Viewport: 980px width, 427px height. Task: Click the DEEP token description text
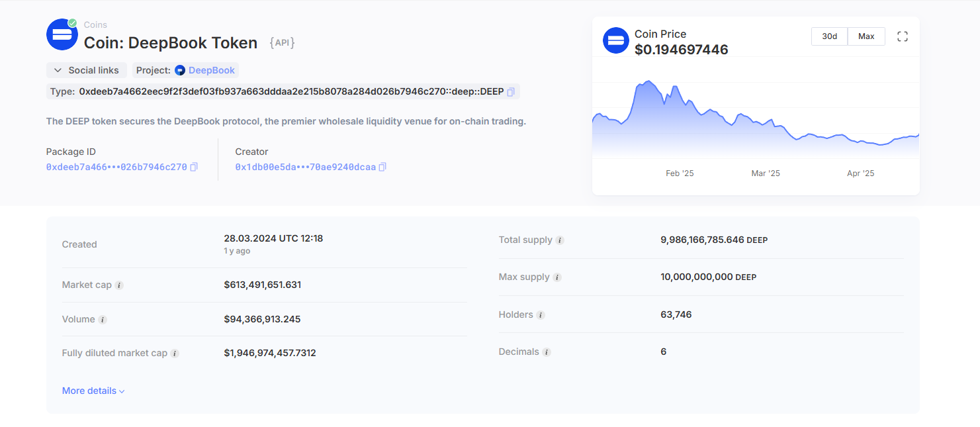[286, 122]
